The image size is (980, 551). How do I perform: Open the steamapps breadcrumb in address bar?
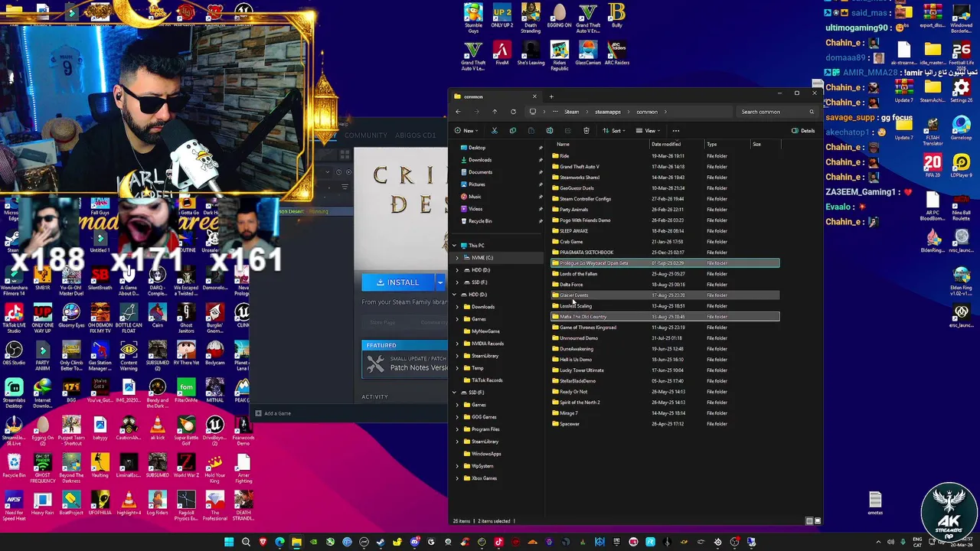(x=608, y=112)
